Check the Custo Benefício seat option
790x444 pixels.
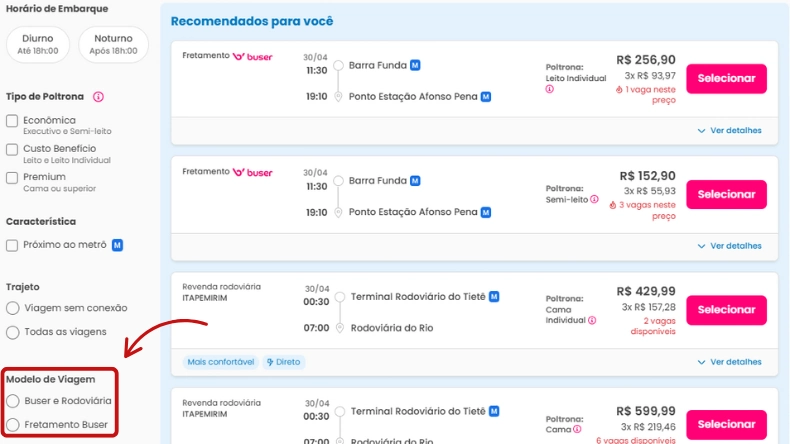point(12,149)
